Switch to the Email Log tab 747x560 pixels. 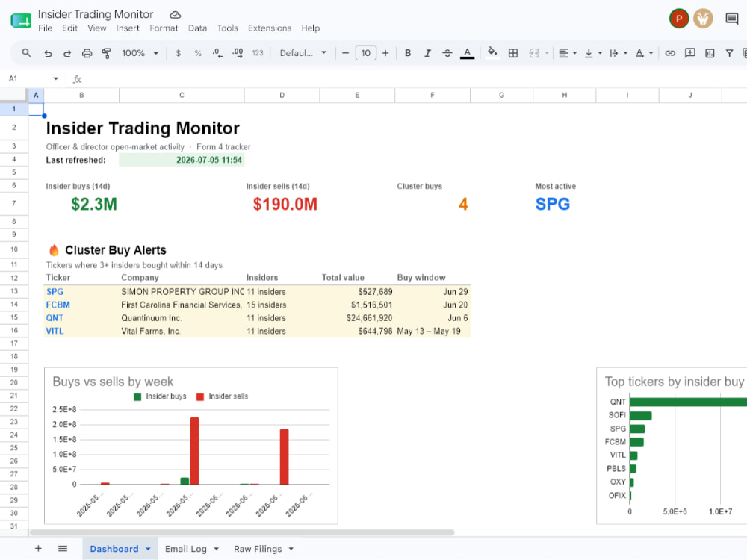point(186,549)
